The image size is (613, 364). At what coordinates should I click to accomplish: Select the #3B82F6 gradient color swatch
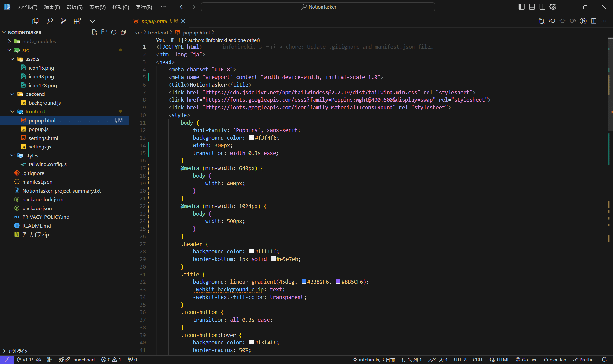[304, 282]
